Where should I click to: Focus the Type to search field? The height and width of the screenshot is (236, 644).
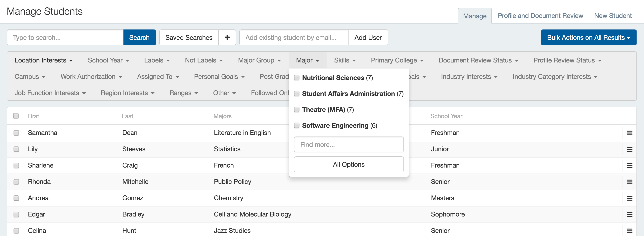click(x=65, y=37)
